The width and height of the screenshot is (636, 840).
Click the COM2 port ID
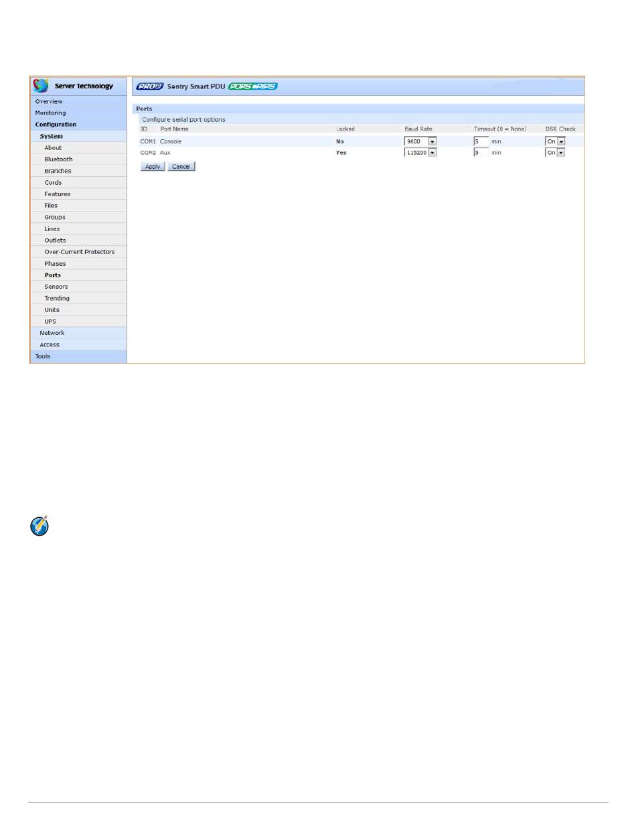click(148, 153)
